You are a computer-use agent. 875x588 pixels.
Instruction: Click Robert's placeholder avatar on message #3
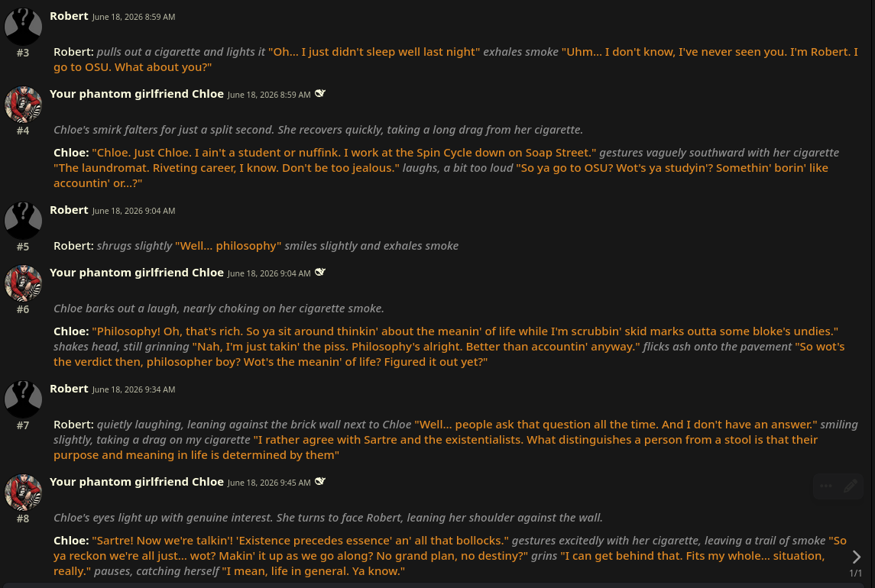click(23, 26)
